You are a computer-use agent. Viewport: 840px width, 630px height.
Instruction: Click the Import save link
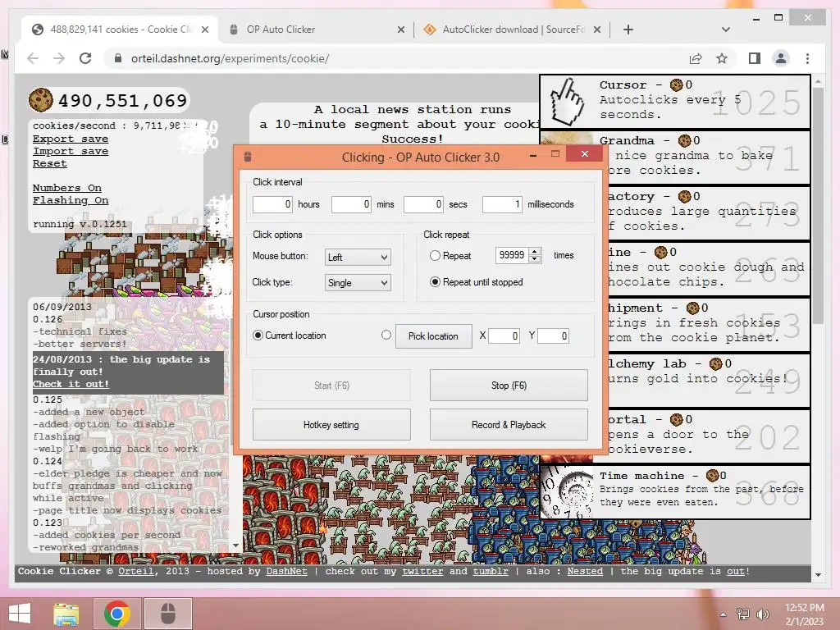[x=71, y=151]
